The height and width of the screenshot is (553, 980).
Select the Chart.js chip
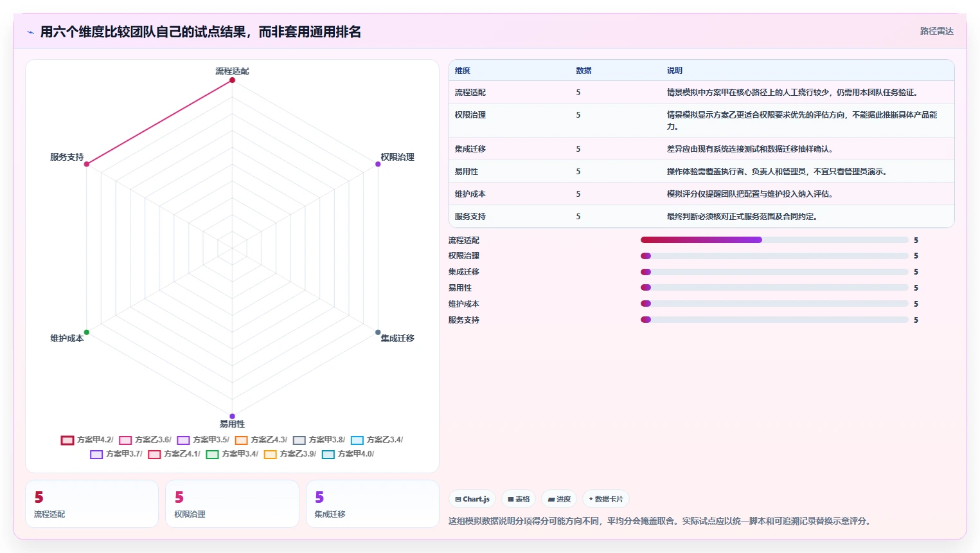tap(472, 499)
